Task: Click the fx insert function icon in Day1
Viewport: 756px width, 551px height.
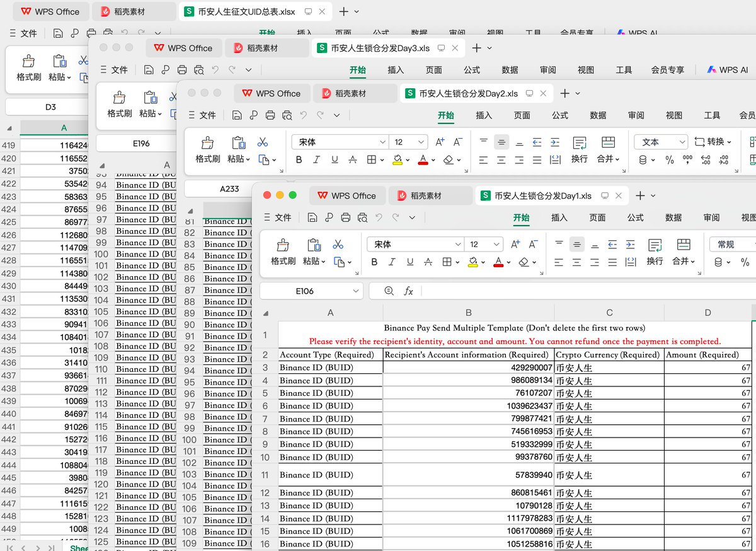Action: click(408, 291)
